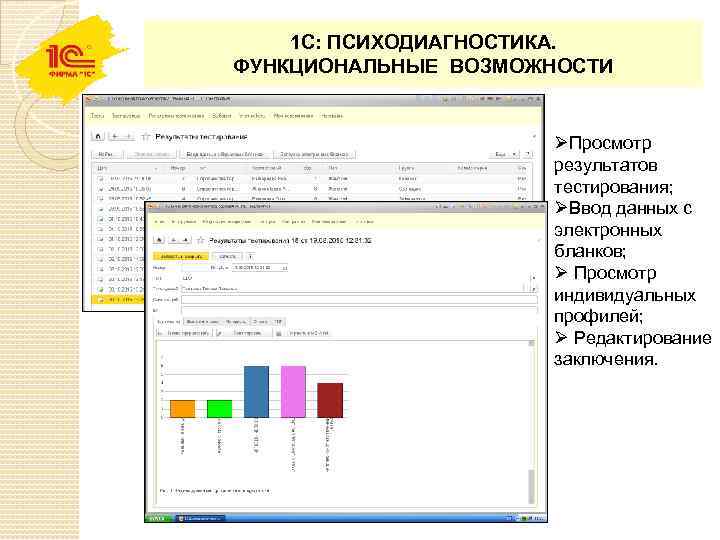
Task: Click the orange bar in the chart
Action: coord(182,409)
